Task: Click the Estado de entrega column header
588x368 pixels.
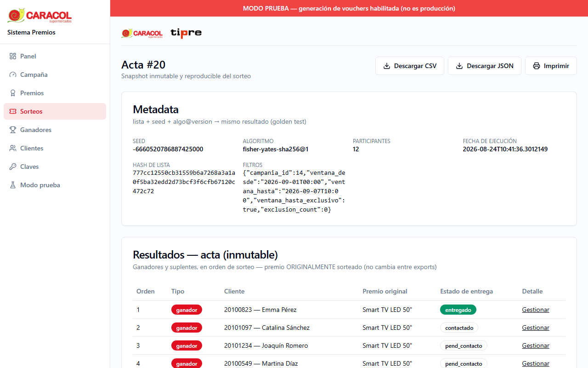Action: (x=466, y=291)
